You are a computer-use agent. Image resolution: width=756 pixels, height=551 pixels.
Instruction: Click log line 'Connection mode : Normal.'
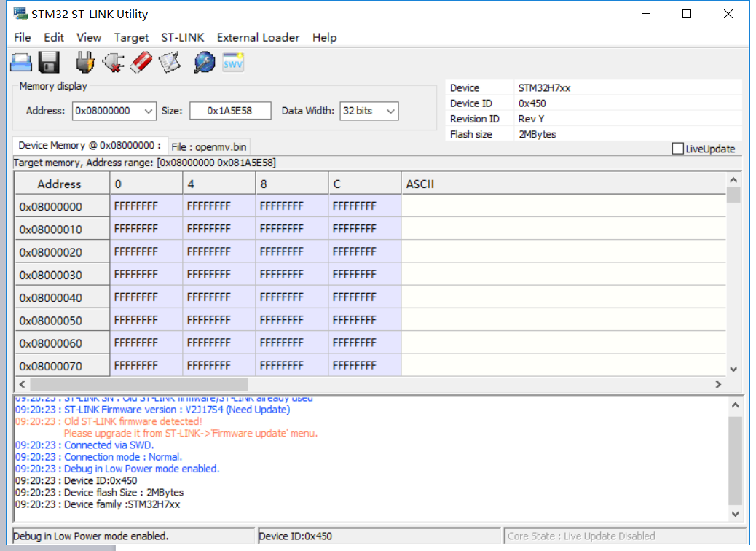(x=98, y=457)
